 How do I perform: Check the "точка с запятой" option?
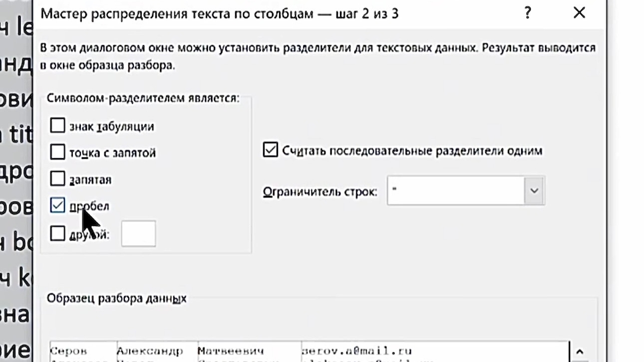coord(58,152)
